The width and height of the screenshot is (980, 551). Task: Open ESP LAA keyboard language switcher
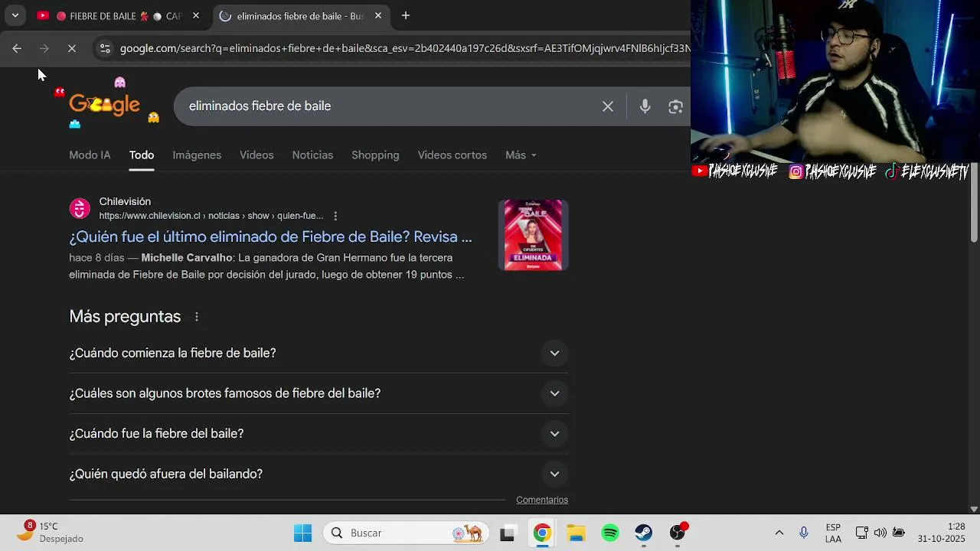coord(833,533)
